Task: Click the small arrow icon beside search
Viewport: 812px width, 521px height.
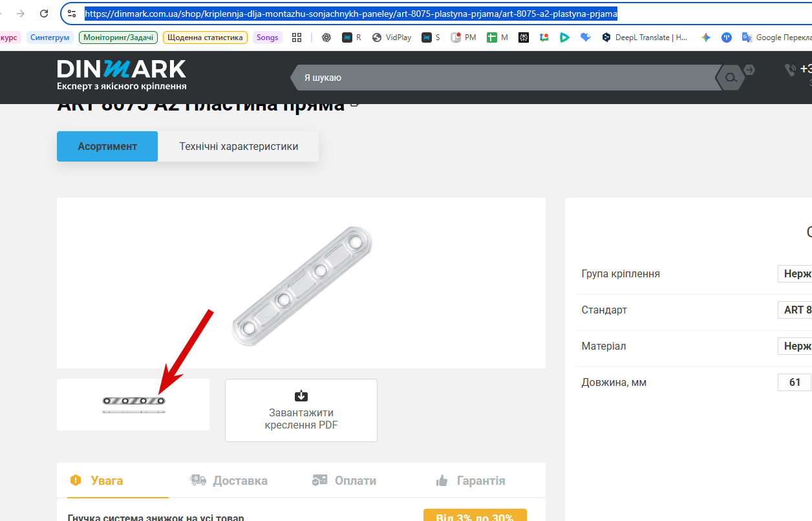Action: pyautogui.click(x=749, y=69)
